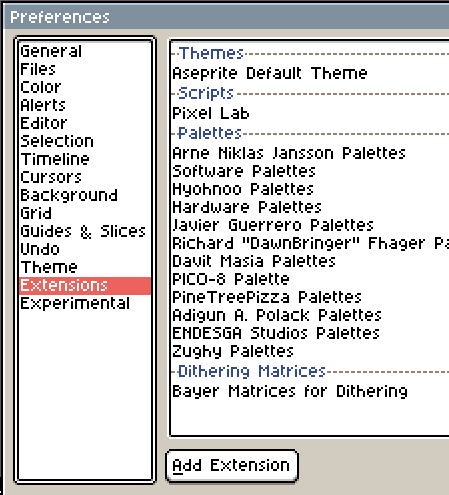Open Guides & Slices preferences

pos(85,231)
